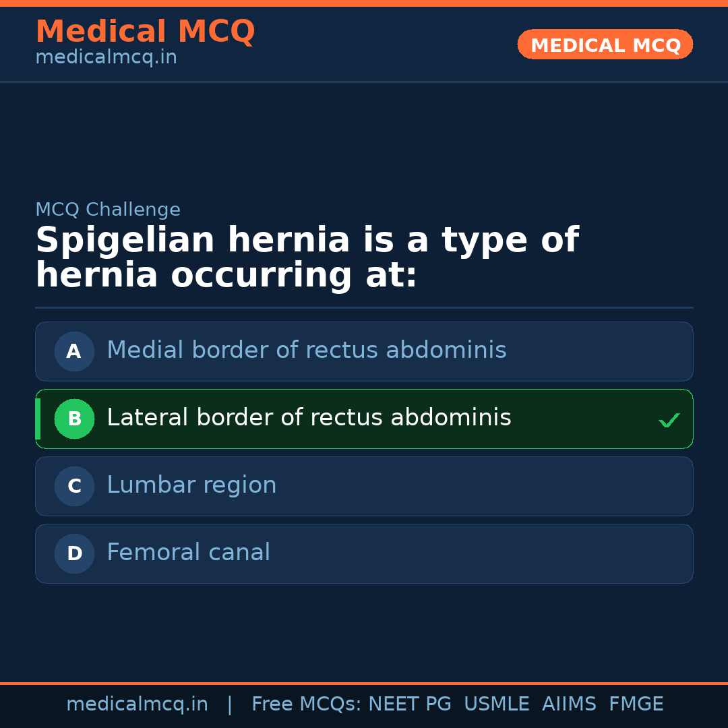The image size is (728, 728).
Task: Click the orange MEDICAL MCQ badge
Action: pos(605,45)
